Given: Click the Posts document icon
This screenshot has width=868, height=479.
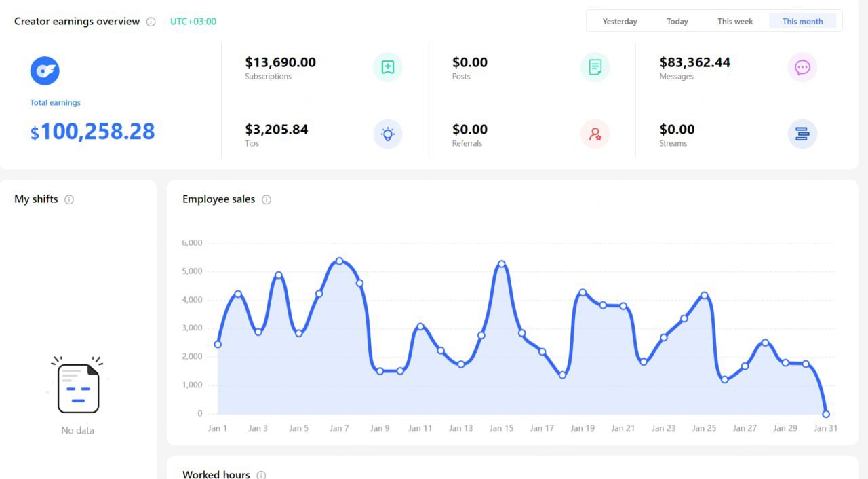Looking at the screenshot, I should [595, 68].
